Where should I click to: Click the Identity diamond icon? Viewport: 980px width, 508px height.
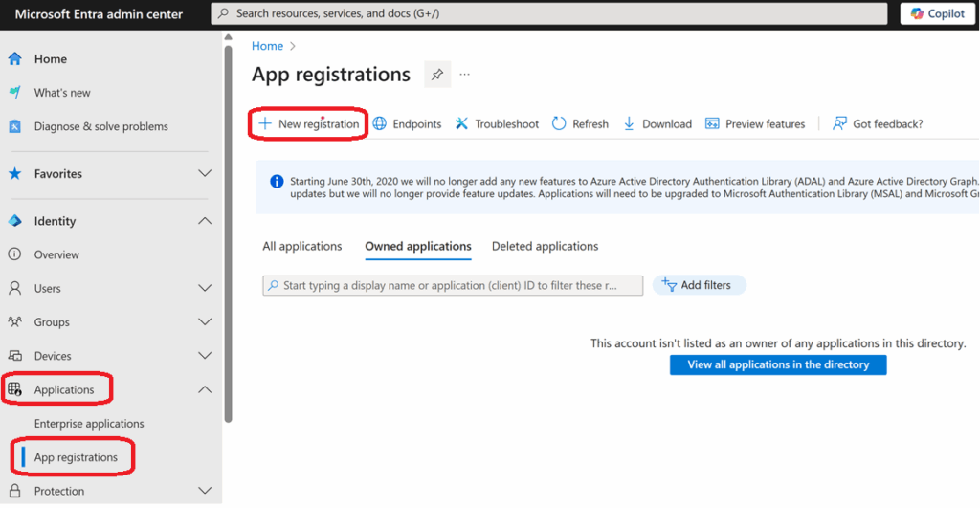point(15,221)
